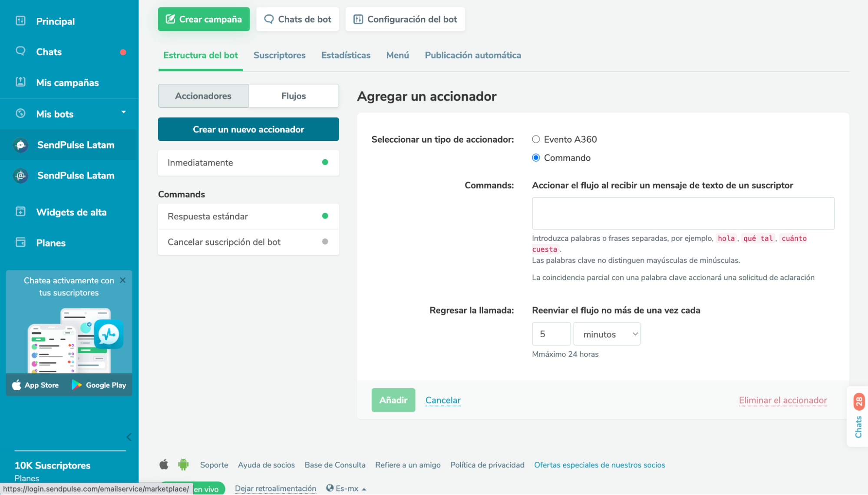868x495 pixels.
Task: Click Crear un nuevo accionador button
Action: click(248, 129)
